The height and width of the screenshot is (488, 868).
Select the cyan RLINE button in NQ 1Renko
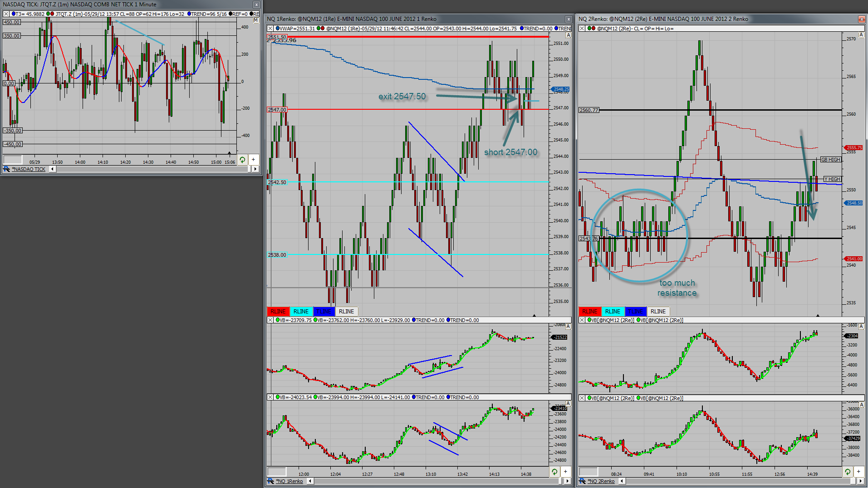(x=301, y=312)
